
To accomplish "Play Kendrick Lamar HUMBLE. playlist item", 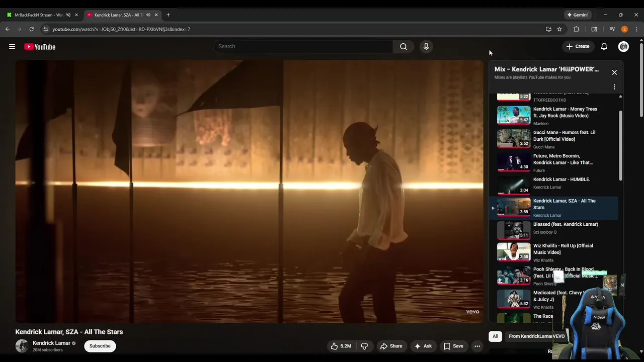I will pos(553,185).
